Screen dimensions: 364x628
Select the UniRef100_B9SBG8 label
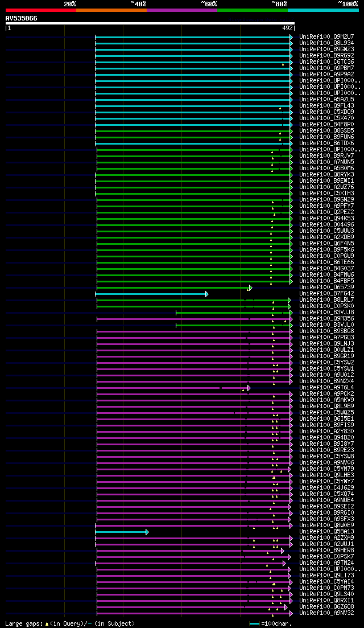pyautogui.click(x=326, y=331)
